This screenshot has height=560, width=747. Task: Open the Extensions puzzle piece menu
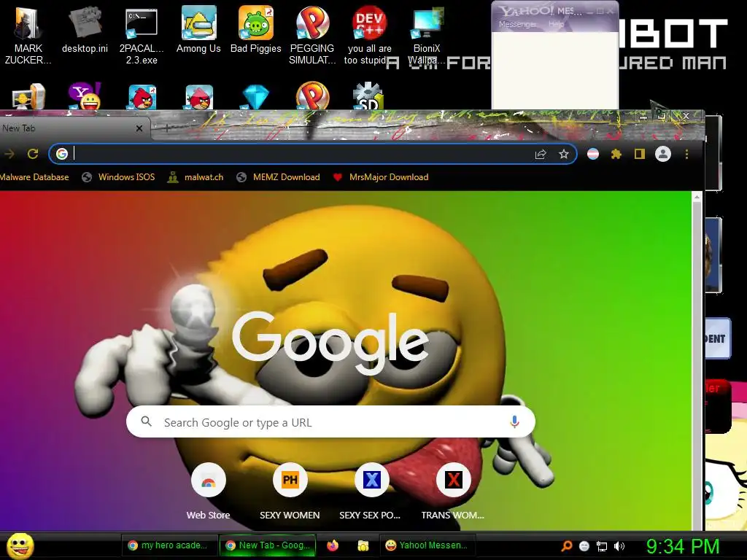616,154
